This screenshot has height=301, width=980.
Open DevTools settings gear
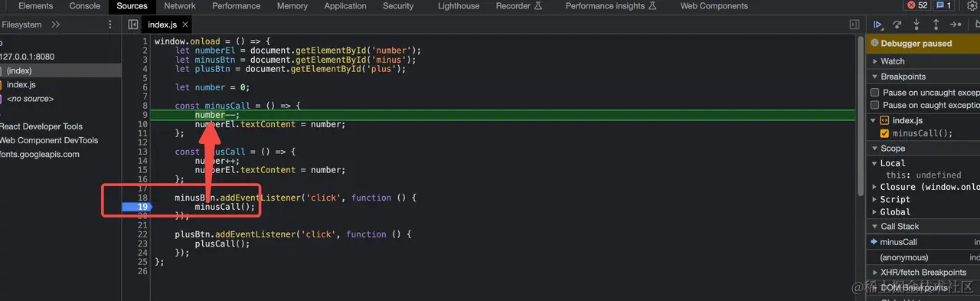pos(972,6)
